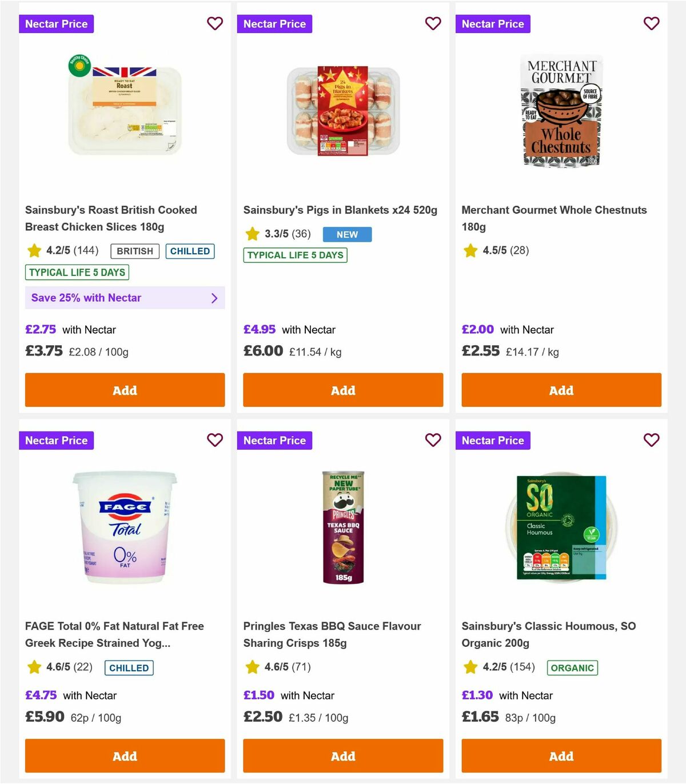Favourite the Pringles Texas BBQ crisps
Viewport: 686px width, 784px height.
433,440
